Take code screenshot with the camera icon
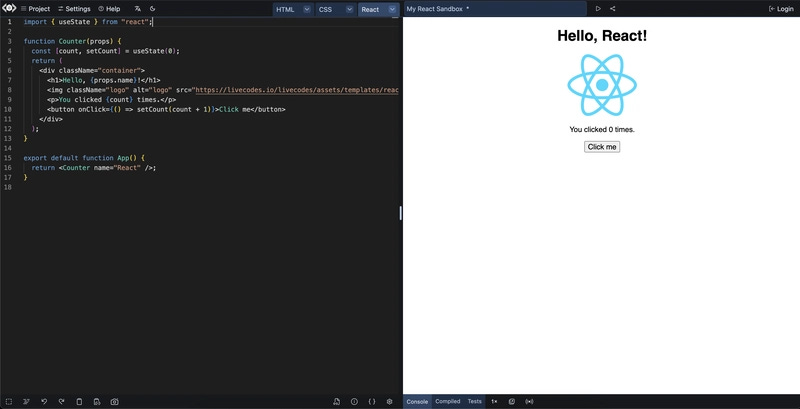The image size is (800, 409). coord(114,402)
